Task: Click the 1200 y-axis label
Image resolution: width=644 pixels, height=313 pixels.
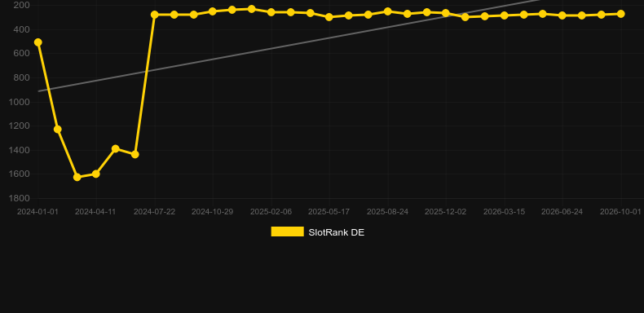Action: pyautogui.click(x=20, y=126)
